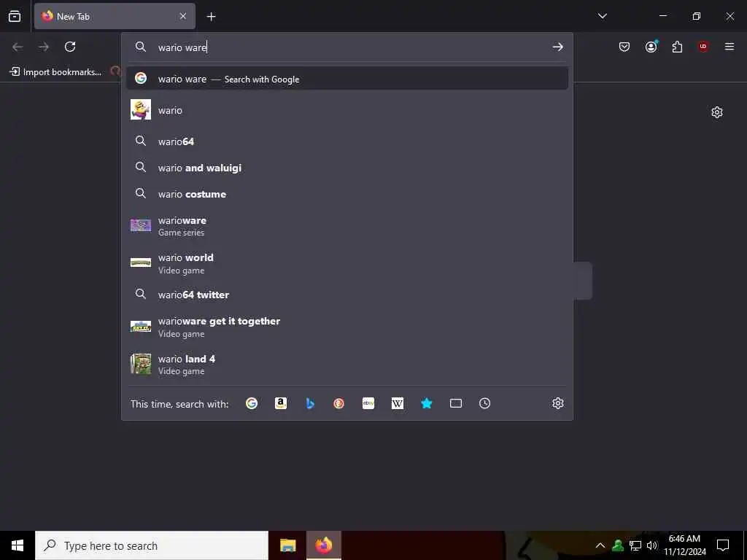
Task: Select 'wario ware — Search with Google' result
Action: [347, 79]
